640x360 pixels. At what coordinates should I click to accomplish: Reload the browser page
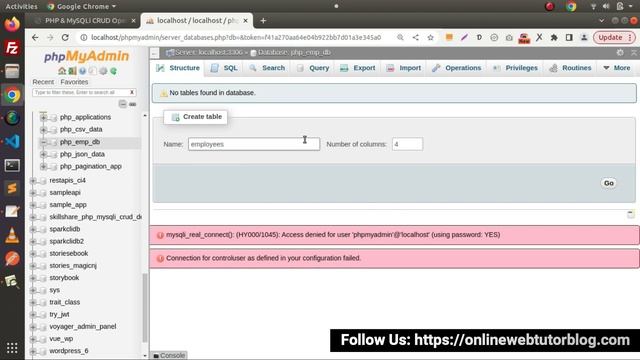coord(65,38)
